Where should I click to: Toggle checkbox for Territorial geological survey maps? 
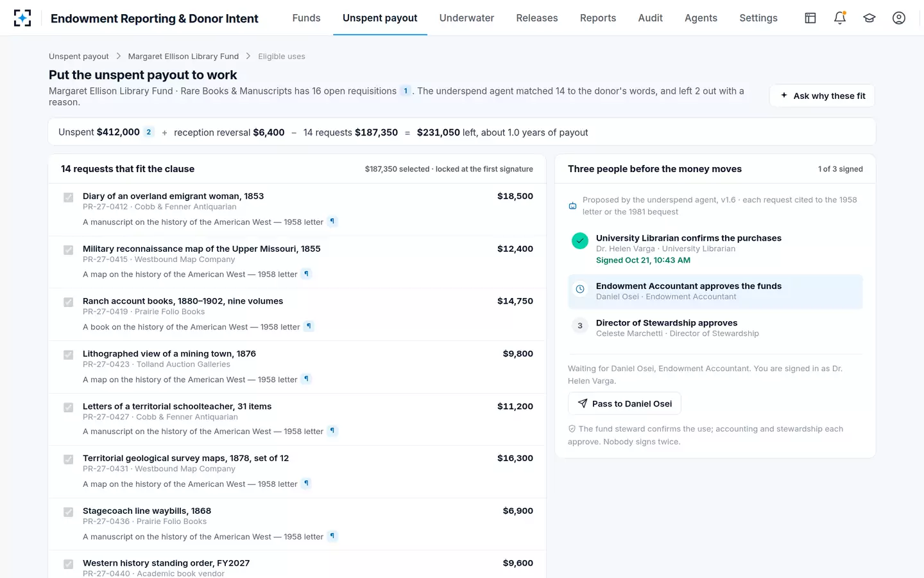[69, 459]
